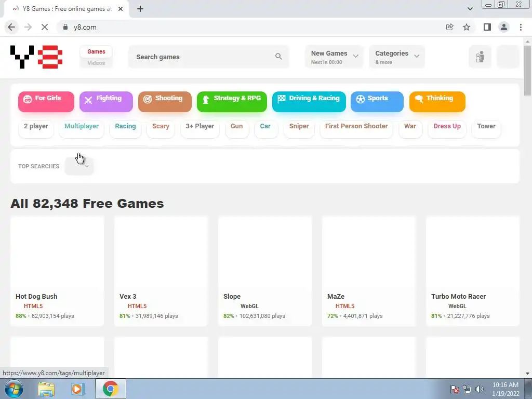Open the Strategy & RPG category
Screen dimensions: 532x399
pos(232,101)
